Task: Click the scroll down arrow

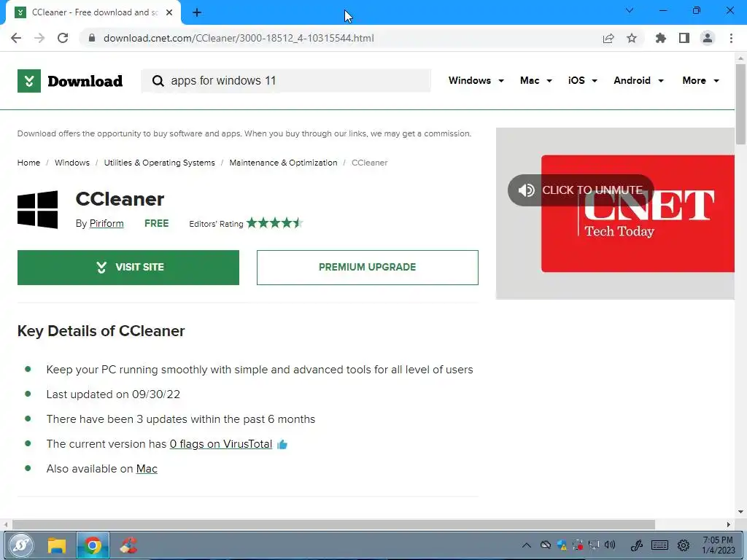Action: point(740,513)
